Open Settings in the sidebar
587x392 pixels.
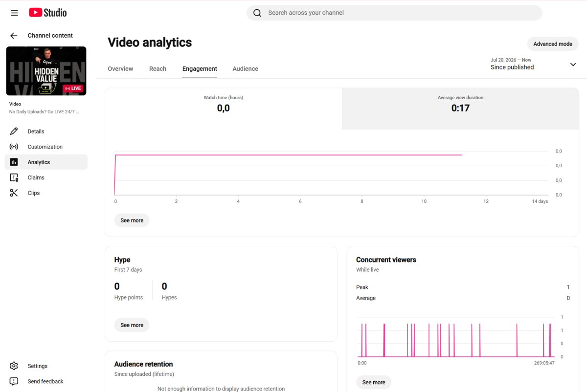(46, 366)
